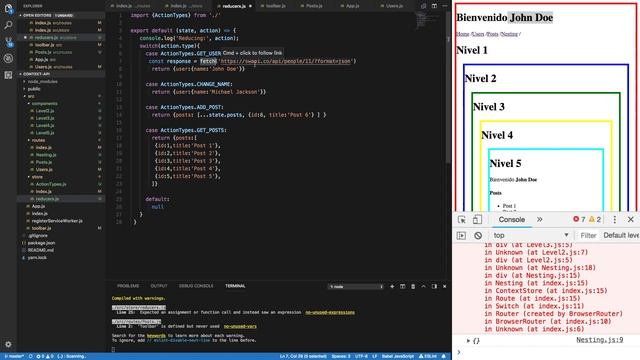This screenshot has width=640, height=360.
Task: Clear the DevTools console
Action: point(478,236)
